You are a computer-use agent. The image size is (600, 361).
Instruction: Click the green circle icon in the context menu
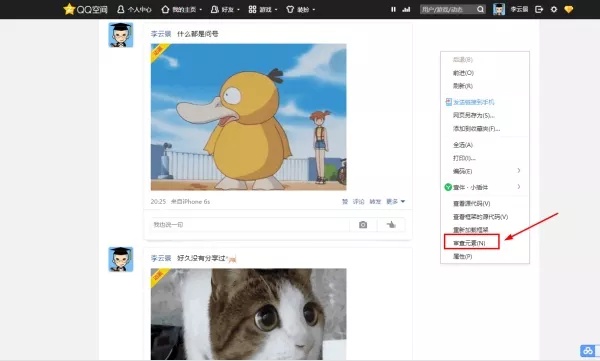click(x=448, y=187)
